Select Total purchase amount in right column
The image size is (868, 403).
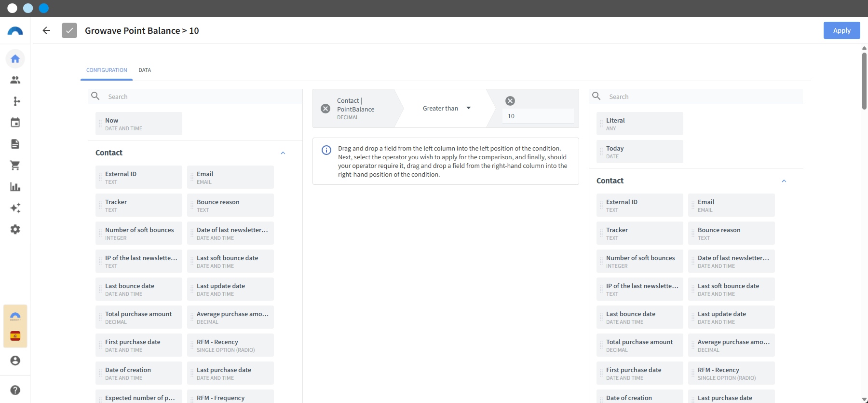[640, 345]
